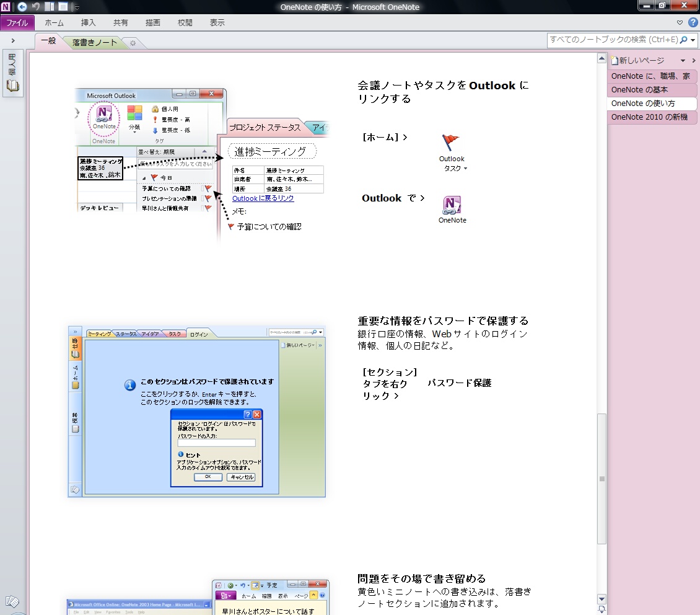Screen dimensions: 700x615
Task: Expand the notebook navigation bar
Action: (13, 41)
